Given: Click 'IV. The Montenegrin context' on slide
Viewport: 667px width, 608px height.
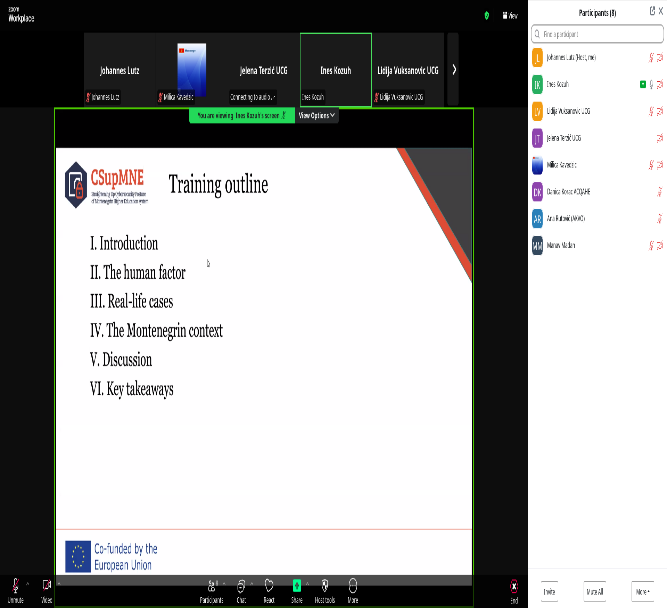Looking at the screenshot, I should [156, 331].
